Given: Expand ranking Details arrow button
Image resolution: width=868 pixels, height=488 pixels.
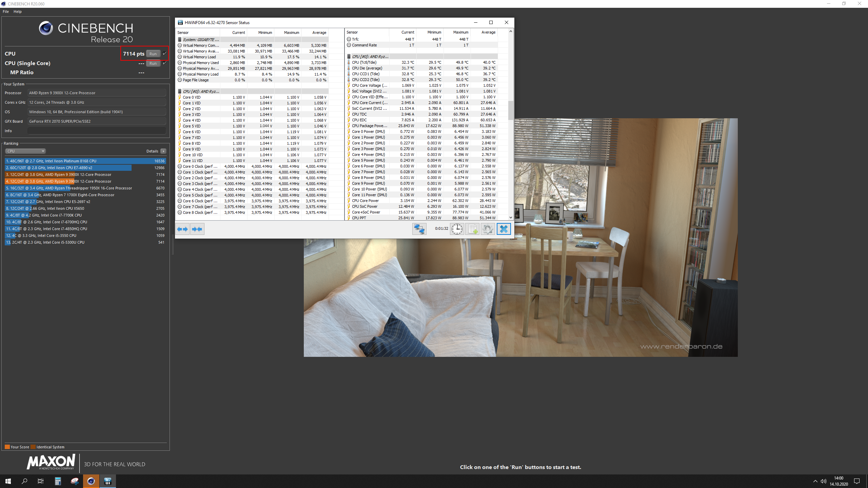Looking at the screenshot, I should tap(163, 151).
